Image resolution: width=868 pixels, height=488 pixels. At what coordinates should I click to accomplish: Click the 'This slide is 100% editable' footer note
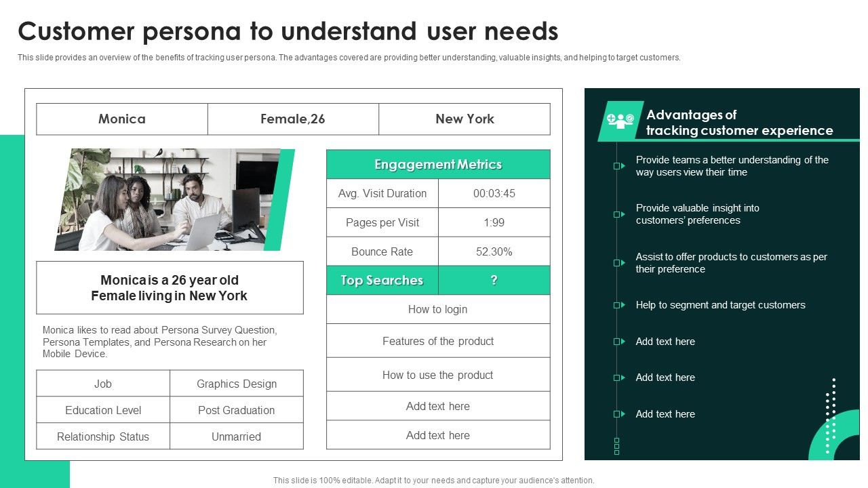click(434, 481)
